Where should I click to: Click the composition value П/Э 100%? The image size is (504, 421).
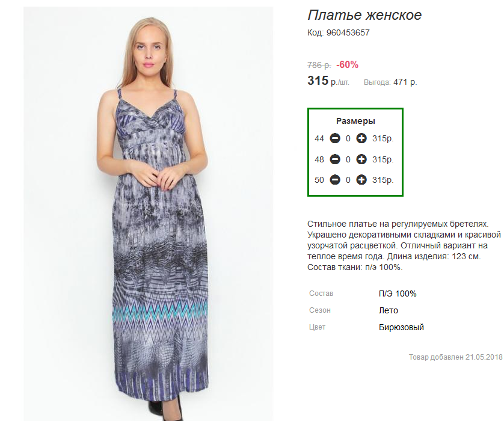pyautogui.click(x=398, y=293)
